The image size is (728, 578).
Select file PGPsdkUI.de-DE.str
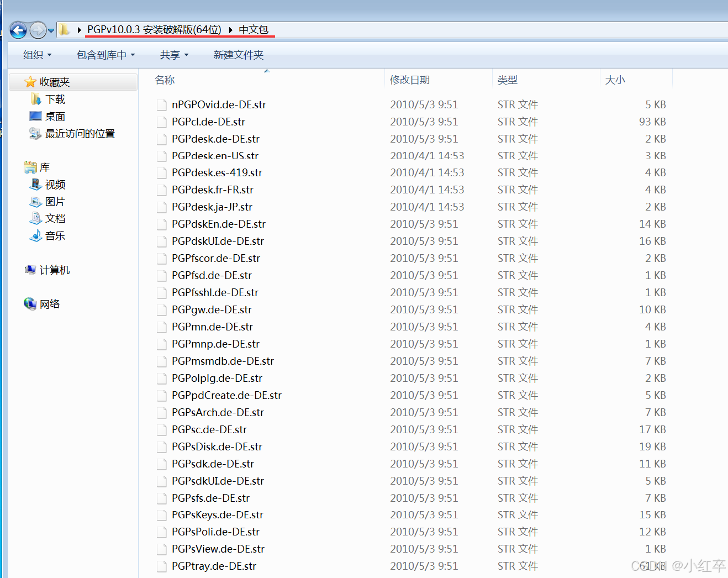pos(218,481)
